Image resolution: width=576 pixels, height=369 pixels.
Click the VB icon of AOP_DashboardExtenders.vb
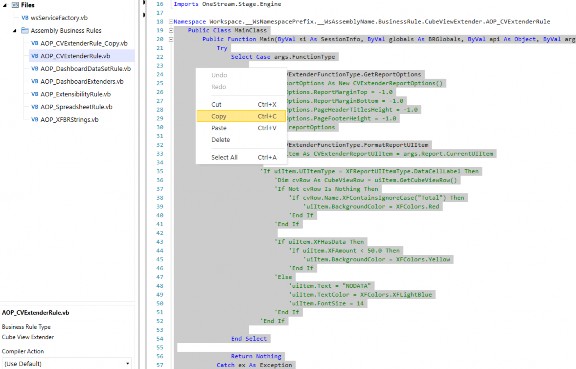pyautogui.click(x=35, y=82)
